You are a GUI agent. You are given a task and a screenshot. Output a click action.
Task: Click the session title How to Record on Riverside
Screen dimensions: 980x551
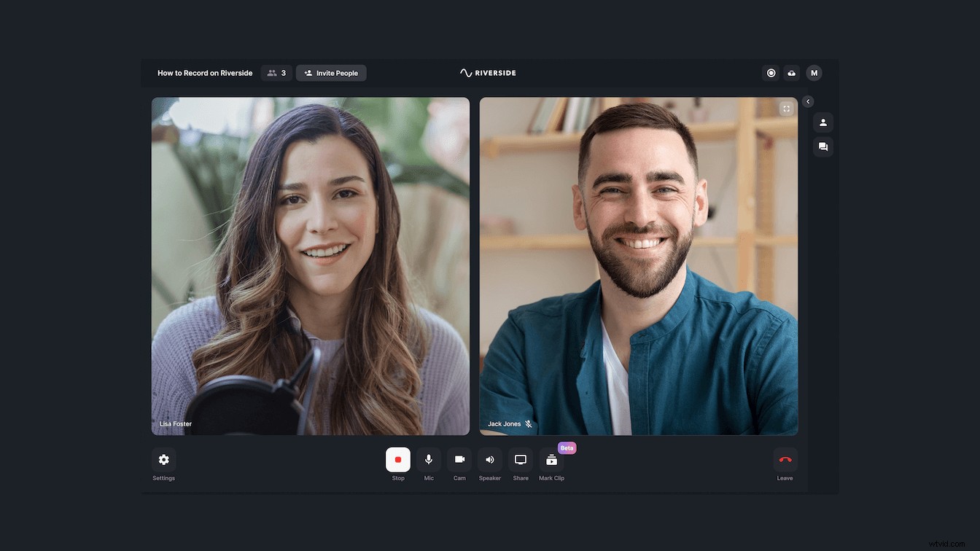(x=204, y=73)
